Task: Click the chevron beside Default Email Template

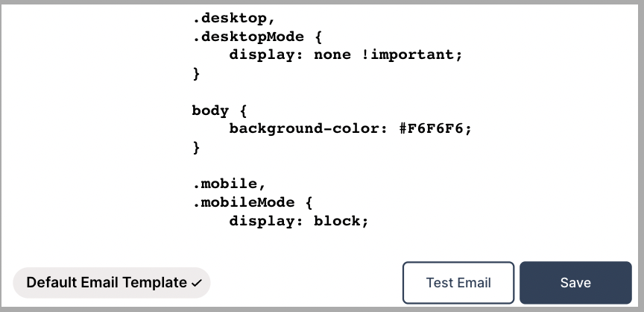Action: pyautogui.click(x=197, y=284)
